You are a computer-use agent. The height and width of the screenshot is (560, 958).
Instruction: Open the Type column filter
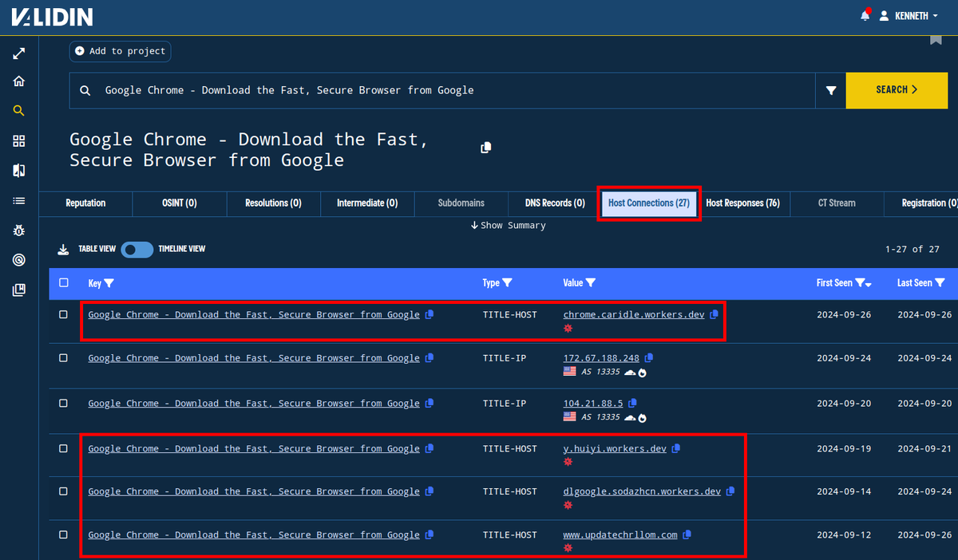pyautogui.click(x=507, y=283)
